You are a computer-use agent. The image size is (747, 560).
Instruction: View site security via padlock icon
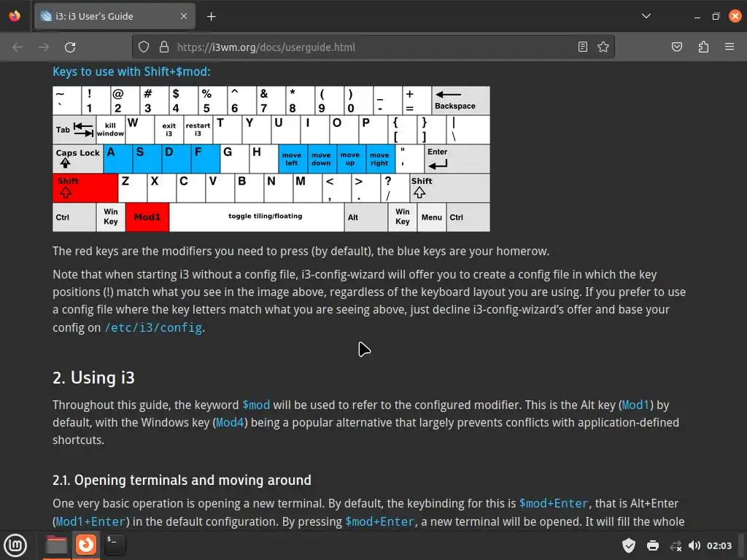tap(164, 47)
